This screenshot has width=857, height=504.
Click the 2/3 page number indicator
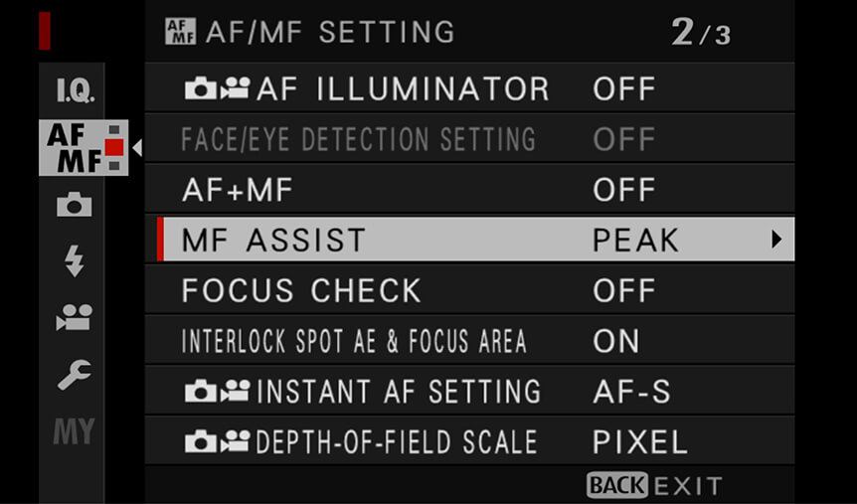pyautogui.click(x=701, y=32)
